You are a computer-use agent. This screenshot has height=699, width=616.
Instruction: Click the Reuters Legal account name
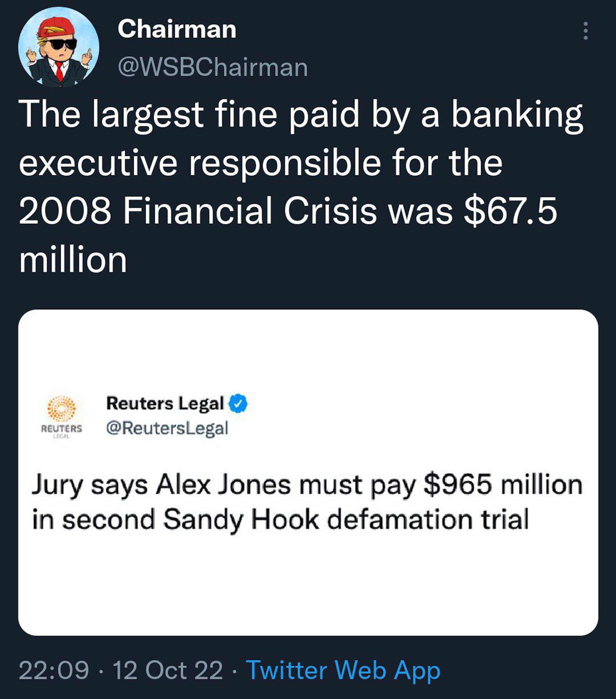tap(165, 403)
